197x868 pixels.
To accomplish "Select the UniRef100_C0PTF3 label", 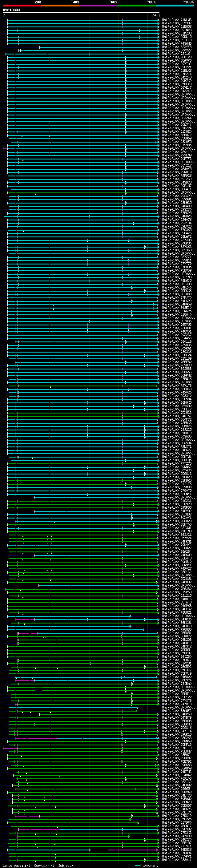I will [x=177, y=159].
